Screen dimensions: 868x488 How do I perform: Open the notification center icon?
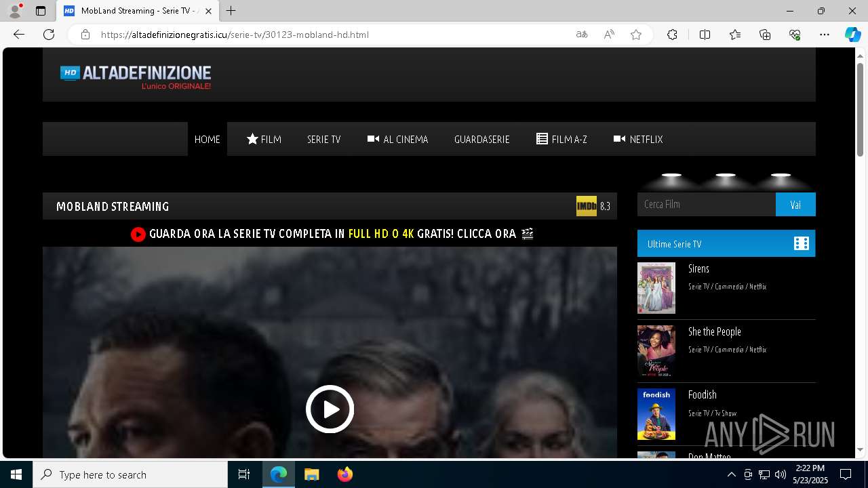[846, 474]
